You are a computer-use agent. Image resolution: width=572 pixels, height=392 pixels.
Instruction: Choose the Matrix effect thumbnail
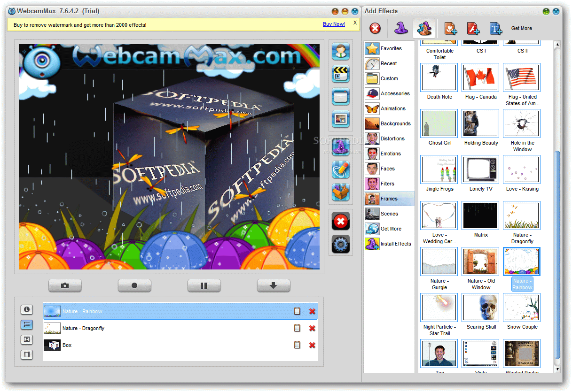point(481,215)
